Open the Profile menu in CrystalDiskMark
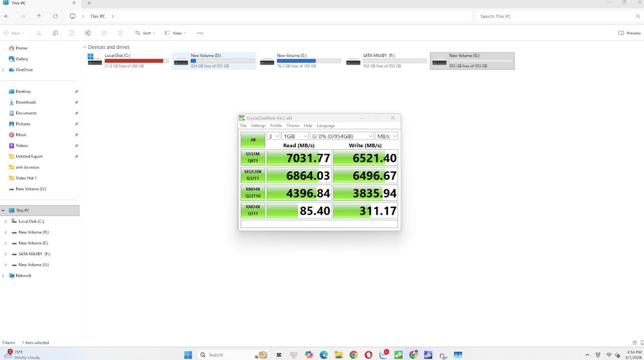The width and height of the screenshot is (644, 360). click(276, 126)
